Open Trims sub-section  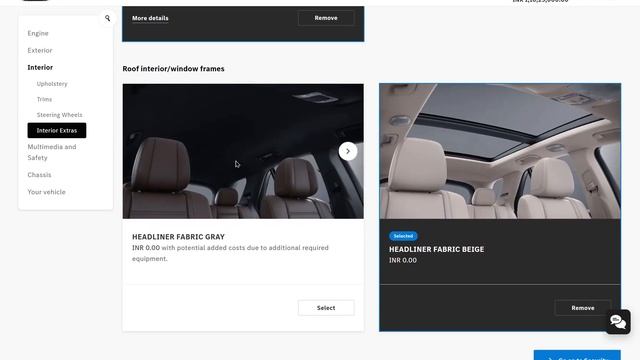pyautogui.click(x=44, y=99)
